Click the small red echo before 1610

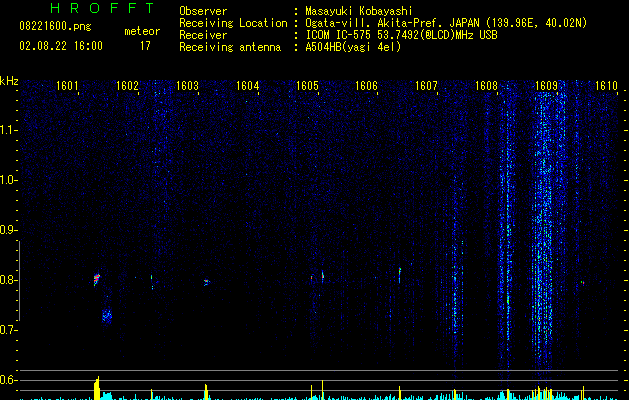[582, 282]
